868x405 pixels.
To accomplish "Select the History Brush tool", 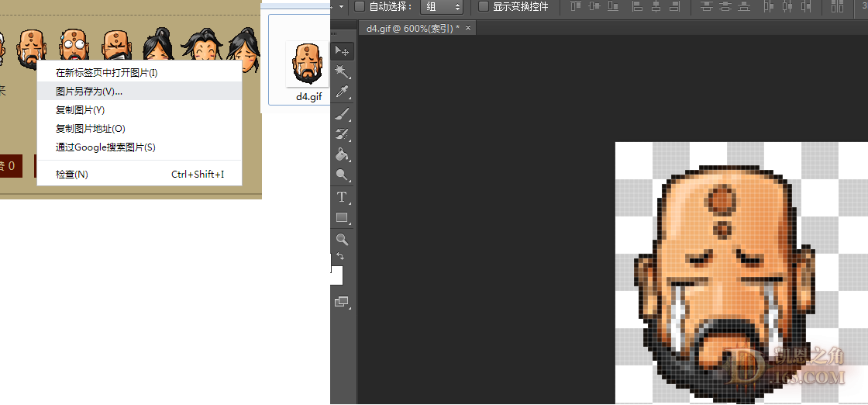I will [342, 133].
